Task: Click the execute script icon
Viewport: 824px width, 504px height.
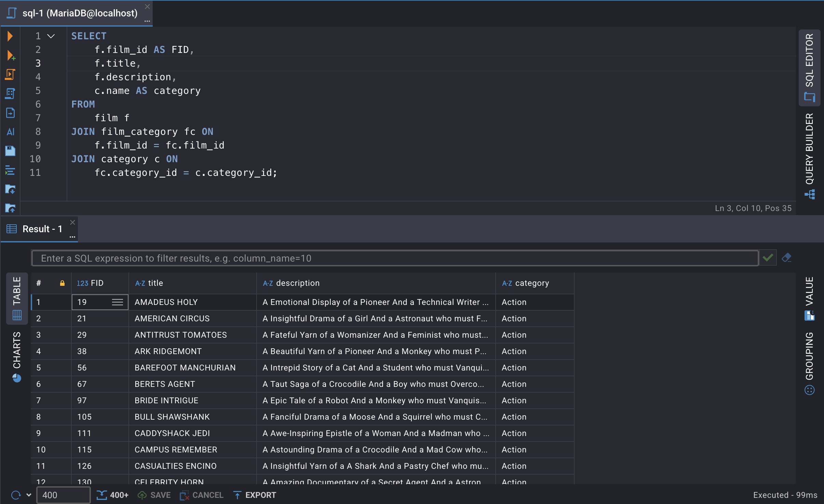Action: click(x=10, y=74)
